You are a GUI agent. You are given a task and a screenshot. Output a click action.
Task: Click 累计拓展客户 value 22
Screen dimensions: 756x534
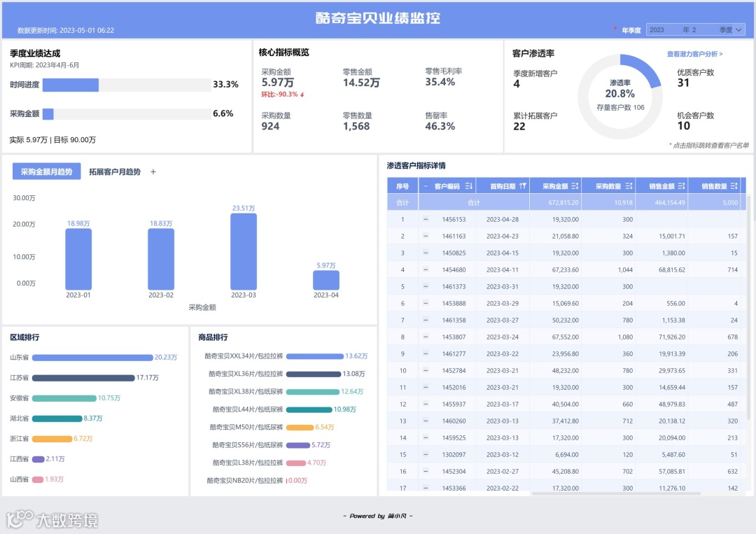519,126
